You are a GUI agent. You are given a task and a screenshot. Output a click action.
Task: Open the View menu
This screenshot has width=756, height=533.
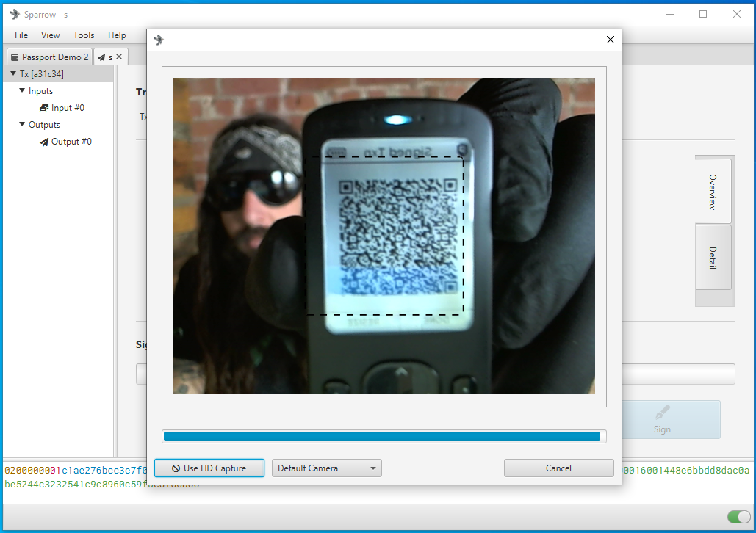(50, 35)
